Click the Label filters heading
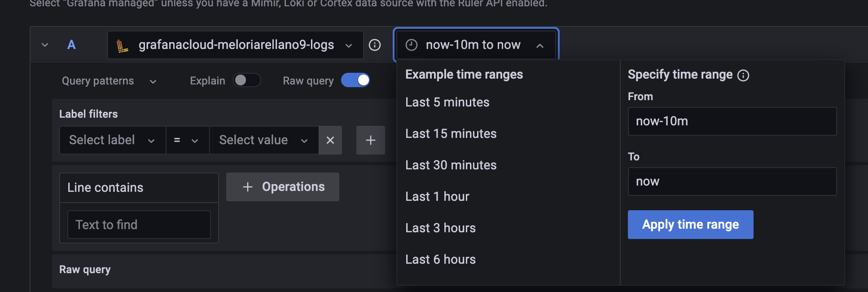This screenshot has width=868, height=292. pyautogui.click(x=88, y=114)
